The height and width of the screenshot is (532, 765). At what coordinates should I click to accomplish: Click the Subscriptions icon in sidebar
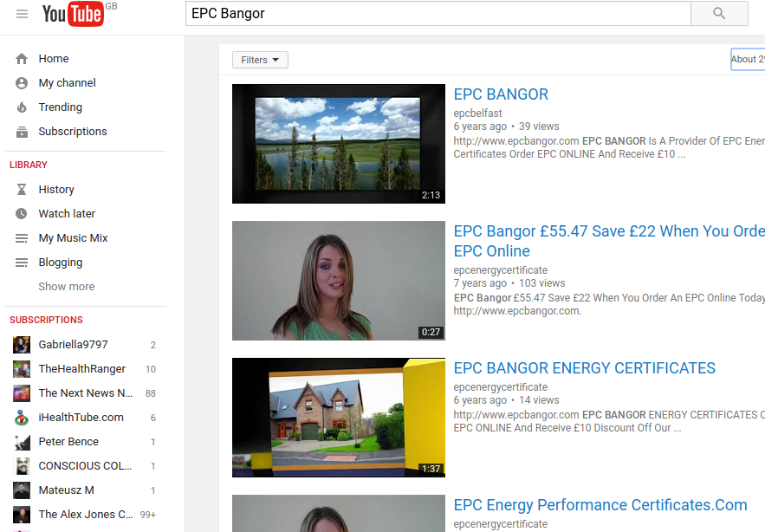22,132
